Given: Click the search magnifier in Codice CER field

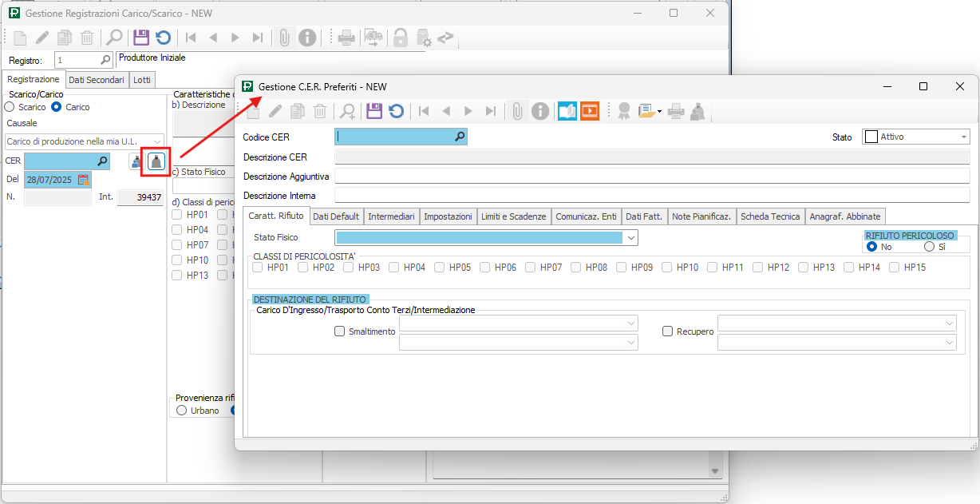Looking at the screenshot, I should [x=460, y=137].
